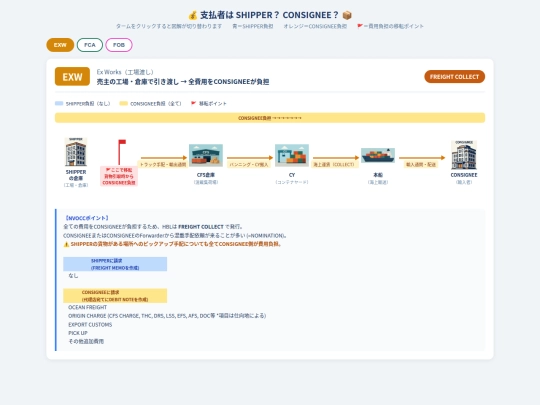The height and width of the screenshot is (405, 540).
Task: Click the 'その他追加費用' list item
Action: 86,341
